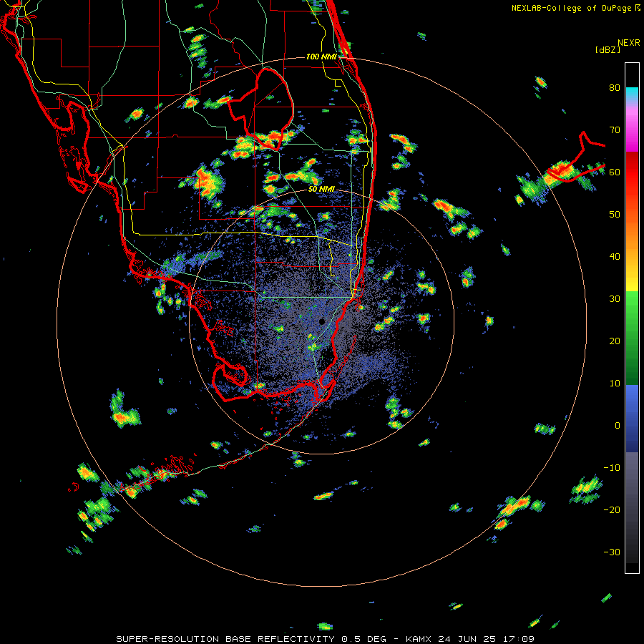This screenshot has width=644, height=644.
Task: Click the 0 value on the dBZ scale
Action: coord(618,426)
